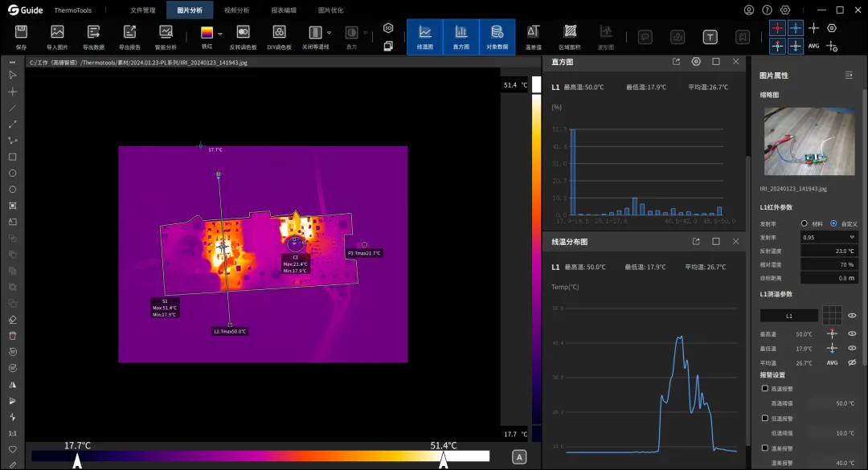The image size is (868, 470).
Task: Toggle the 最高温 eye visibility icon
Action: (x=852, y=333)
